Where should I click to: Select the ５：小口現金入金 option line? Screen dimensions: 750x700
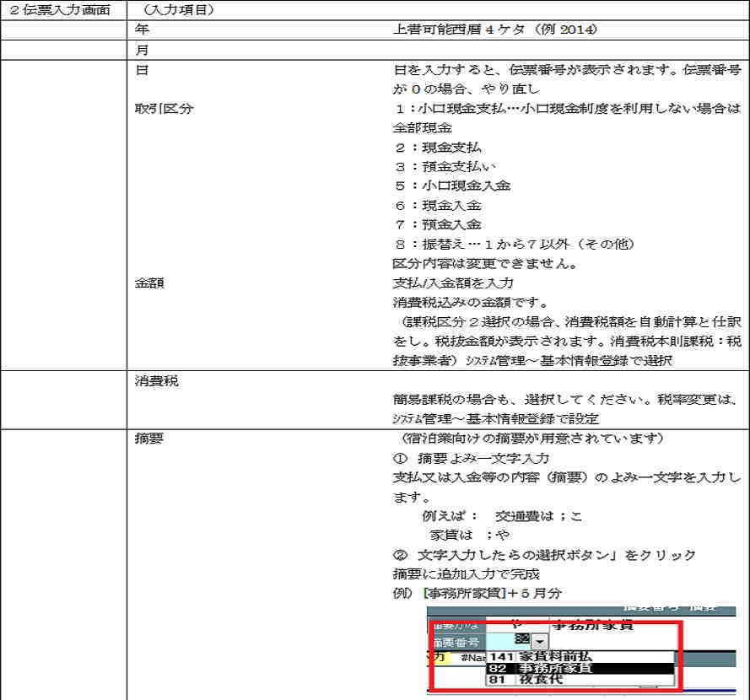[x=452, y=186]
